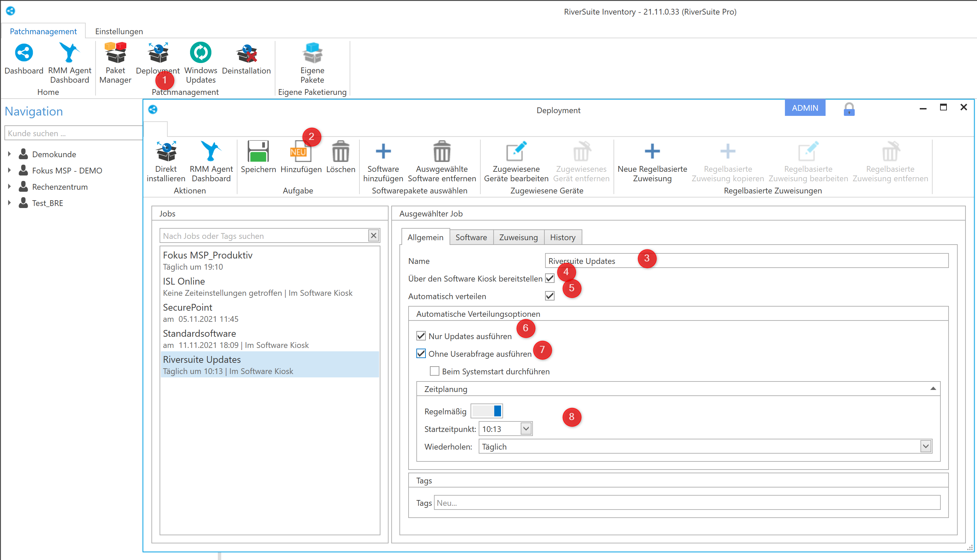
Task: Open RMM Agent Dashboard in Deployment toolbar
Action: [211, 162]
